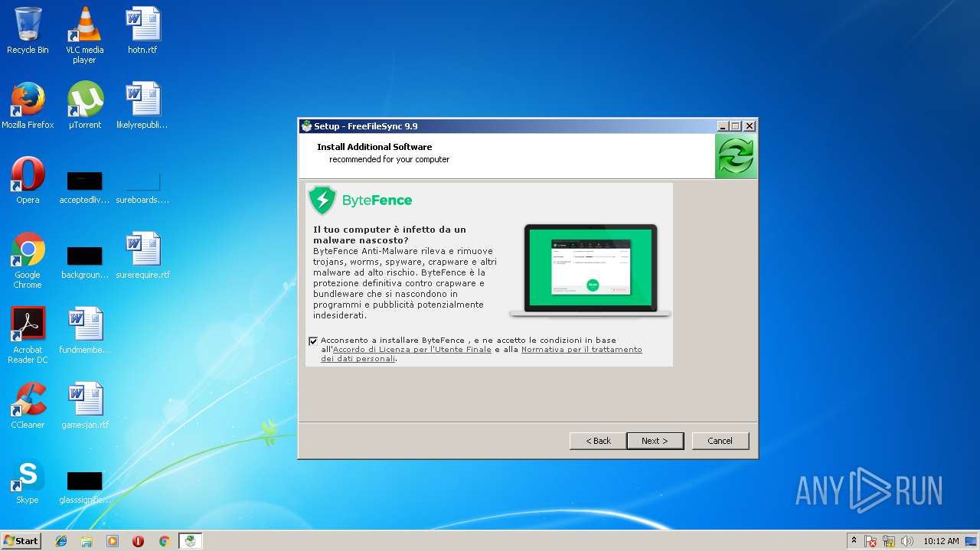Cancel the FreeFileSync setup
This screenshot has height=551, width=980.
click(720, 441)
